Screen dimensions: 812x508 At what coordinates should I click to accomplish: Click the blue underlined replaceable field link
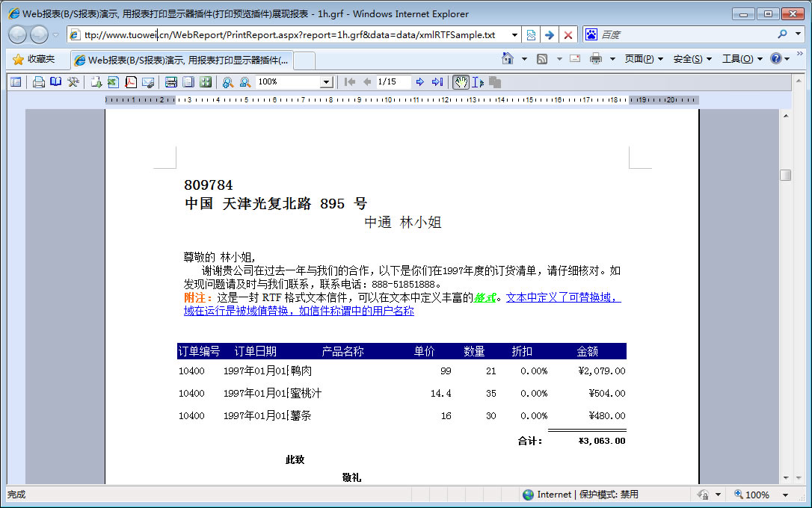562,297
